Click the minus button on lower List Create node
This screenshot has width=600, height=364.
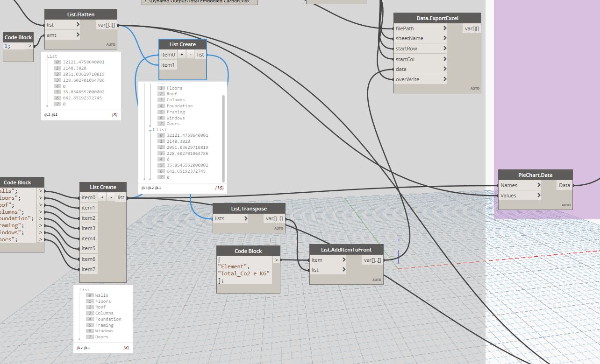coord(111,197)
